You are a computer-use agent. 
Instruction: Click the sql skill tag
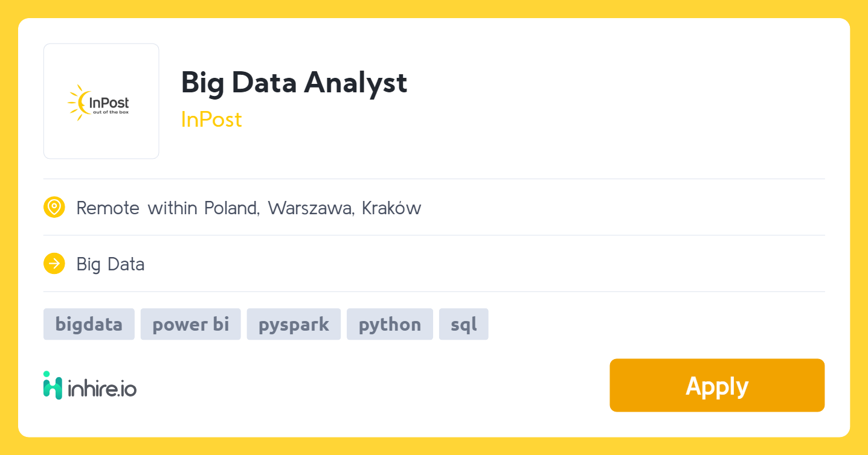tap(463, 324)
